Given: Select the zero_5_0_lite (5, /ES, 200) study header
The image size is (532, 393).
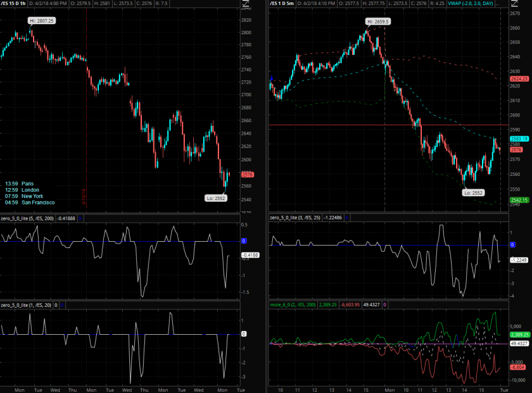Looking at the screenshot, I should 27,218.
